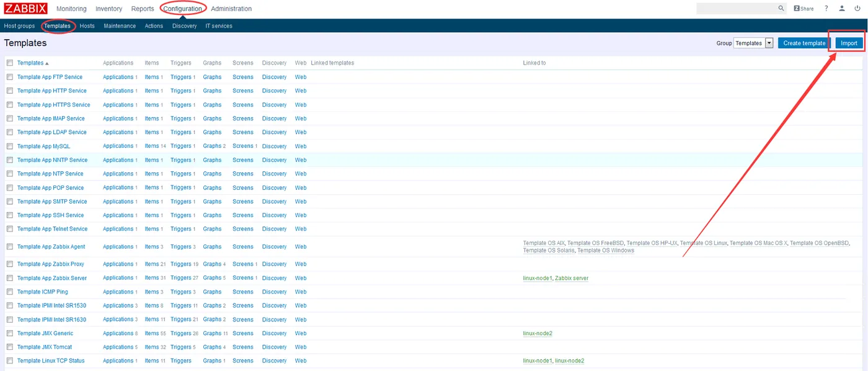Open Graphs of Template App Zabbix Server
The width and height of the screenshot is (868, 371).
[212, 278]
